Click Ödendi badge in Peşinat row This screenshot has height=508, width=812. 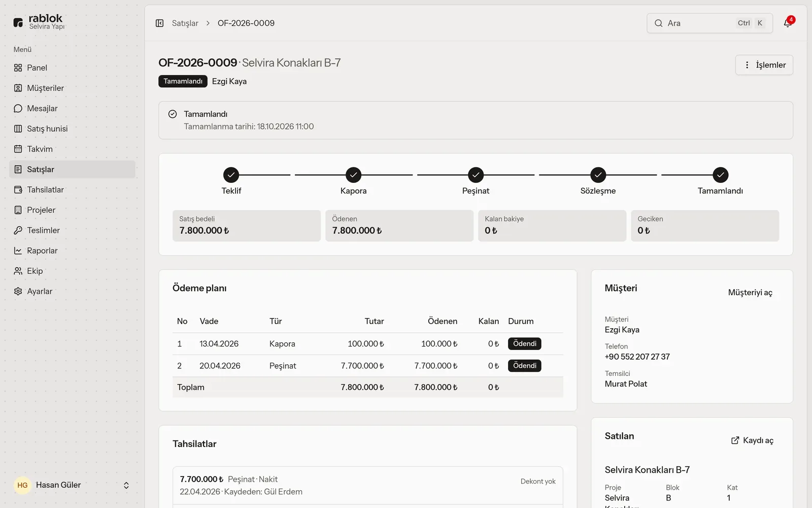click(525, 366)
